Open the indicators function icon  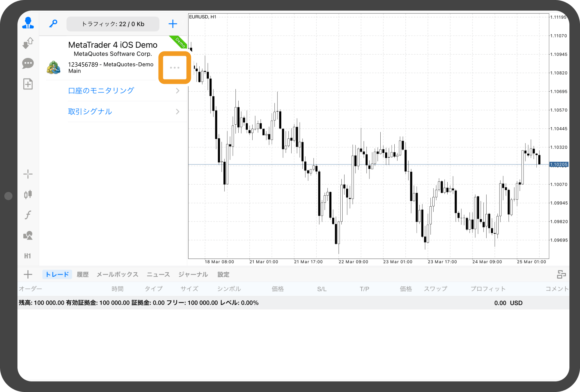[x=28, y=215]
